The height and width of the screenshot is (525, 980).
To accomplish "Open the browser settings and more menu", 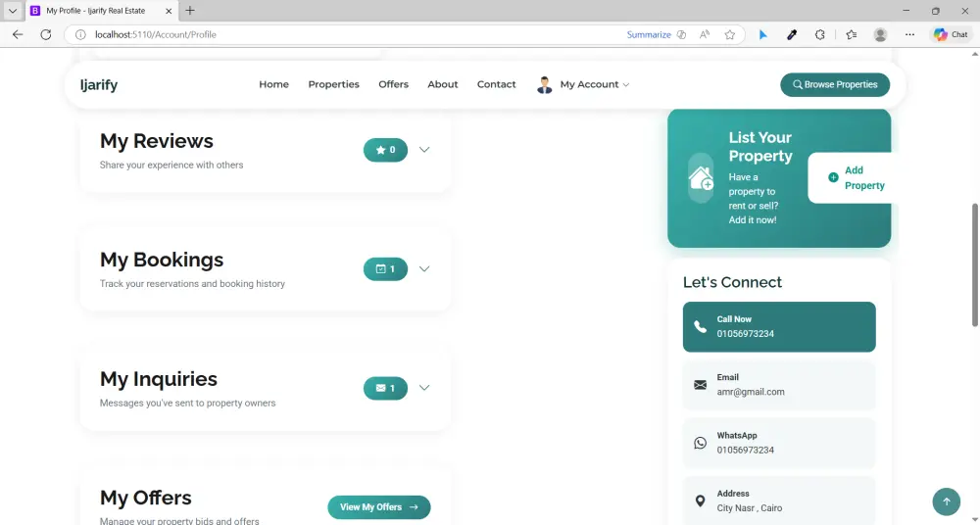I will (x=910, y=35).
